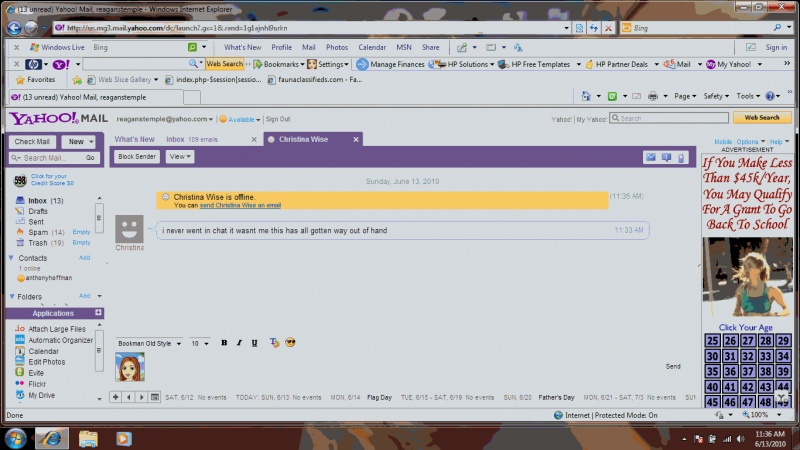The width and height of the screenshot is (800, 450).
Task: Open Windows Media Player on taskbar
Action: tap(123, 439)
